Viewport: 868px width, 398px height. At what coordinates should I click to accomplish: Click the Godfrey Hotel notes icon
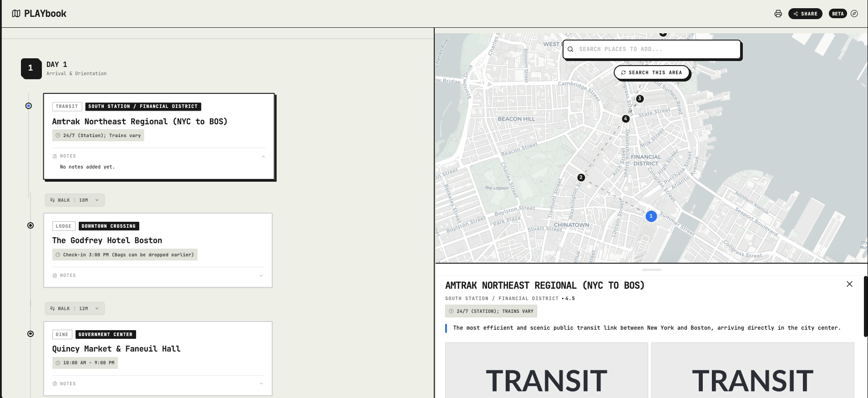coord(55,276)
